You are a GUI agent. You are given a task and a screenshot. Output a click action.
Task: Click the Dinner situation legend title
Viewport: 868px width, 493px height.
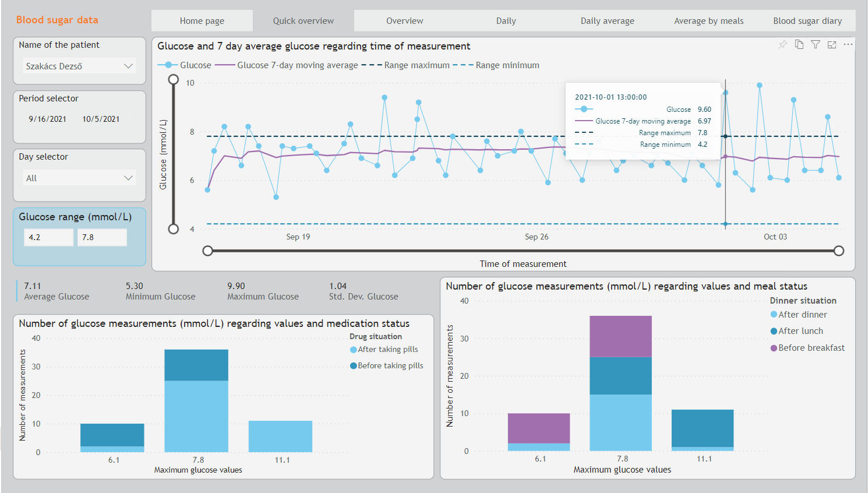click(x=803, y=301)
